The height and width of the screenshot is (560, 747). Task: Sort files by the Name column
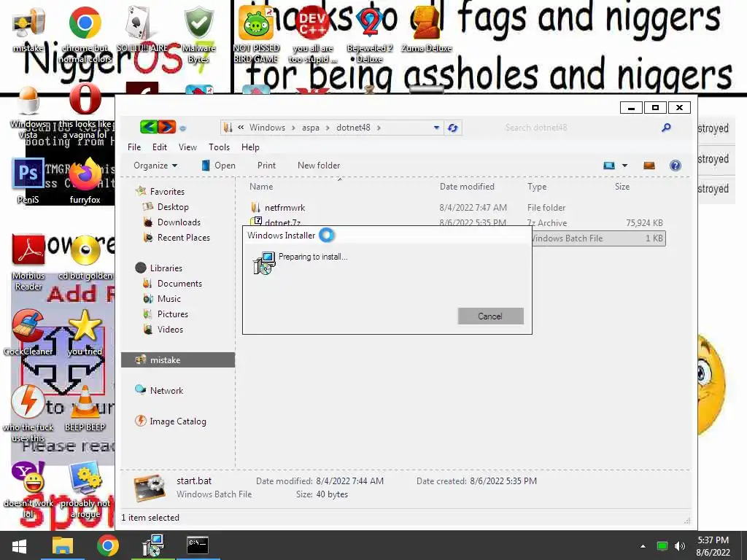261,187
